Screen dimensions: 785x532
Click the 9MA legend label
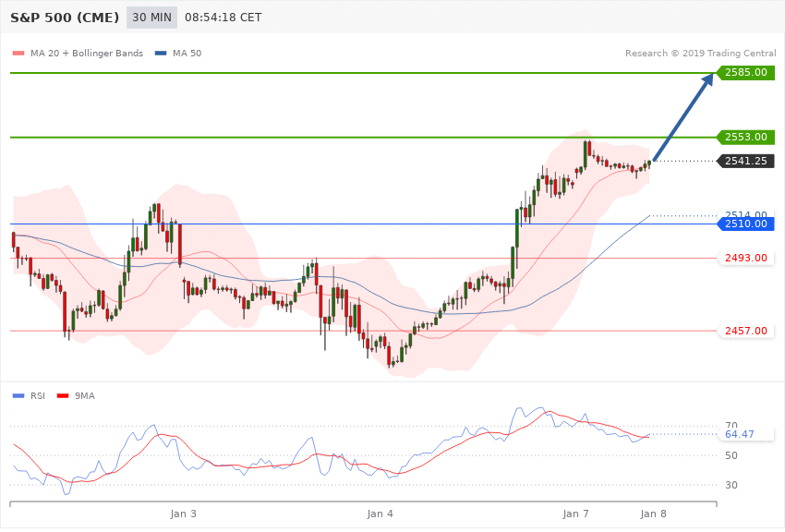pos(85,396)
